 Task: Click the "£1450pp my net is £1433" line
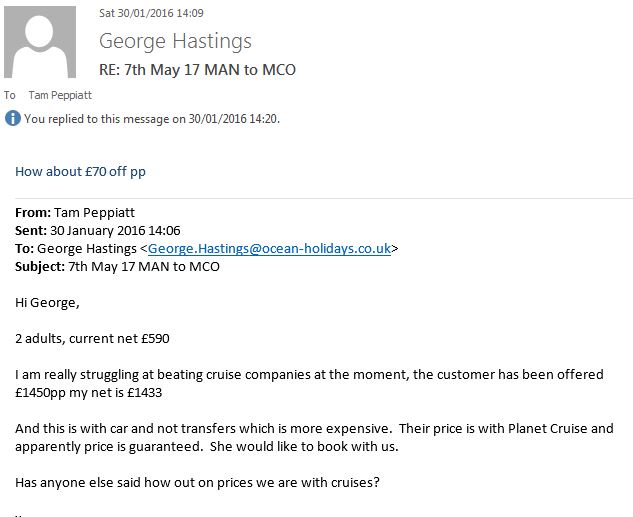(95, 392)
